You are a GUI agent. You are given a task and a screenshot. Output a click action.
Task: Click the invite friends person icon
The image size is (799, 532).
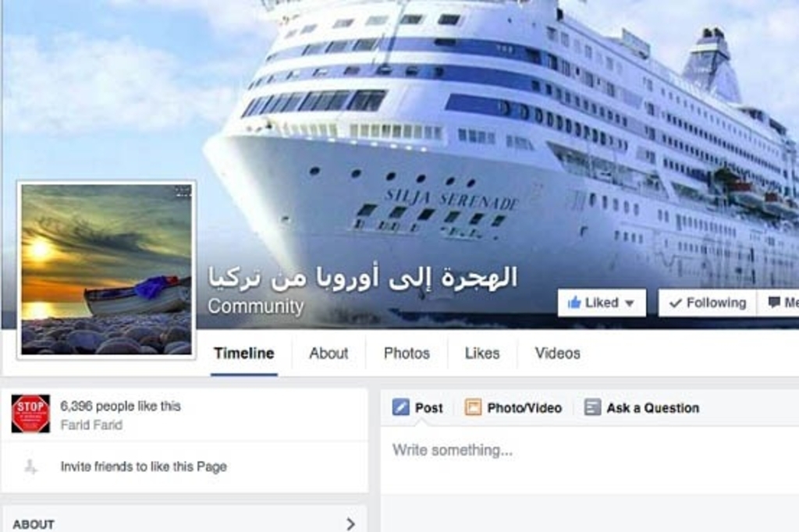30,466
